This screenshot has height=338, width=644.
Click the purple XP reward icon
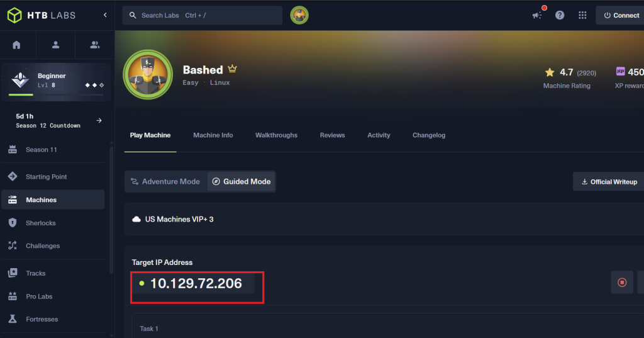pos(620,72)
